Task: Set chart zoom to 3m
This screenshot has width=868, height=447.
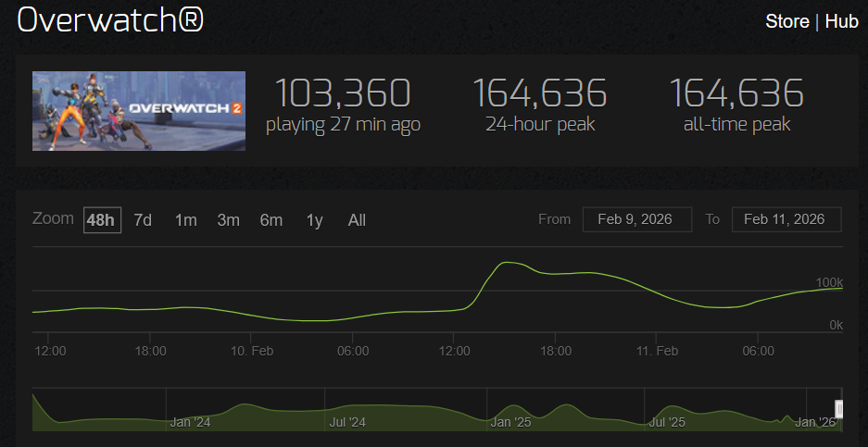Action: (x=229, y=220)
